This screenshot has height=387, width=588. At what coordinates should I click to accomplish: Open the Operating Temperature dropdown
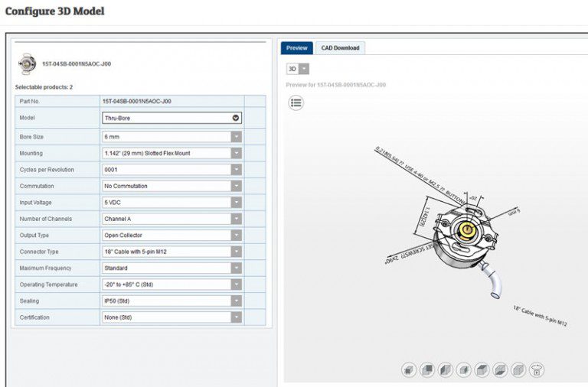(x=171, y=285)
